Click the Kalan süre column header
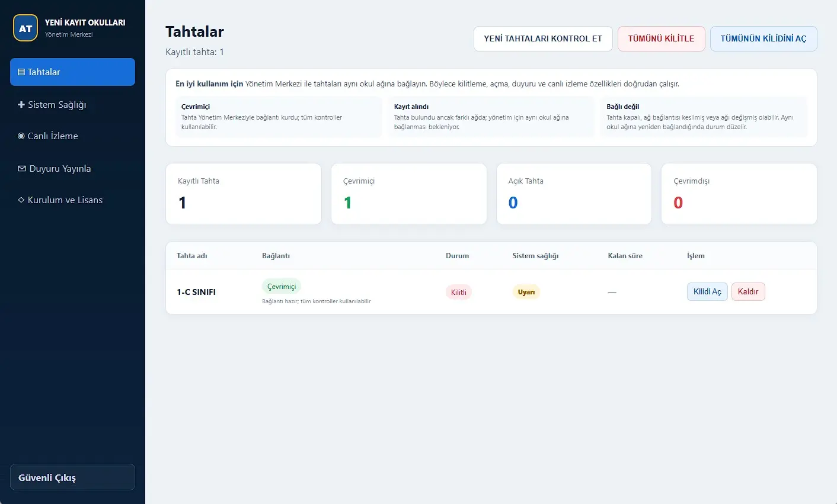This screenshot has width=837, height=504. click(x=625, y=256)
